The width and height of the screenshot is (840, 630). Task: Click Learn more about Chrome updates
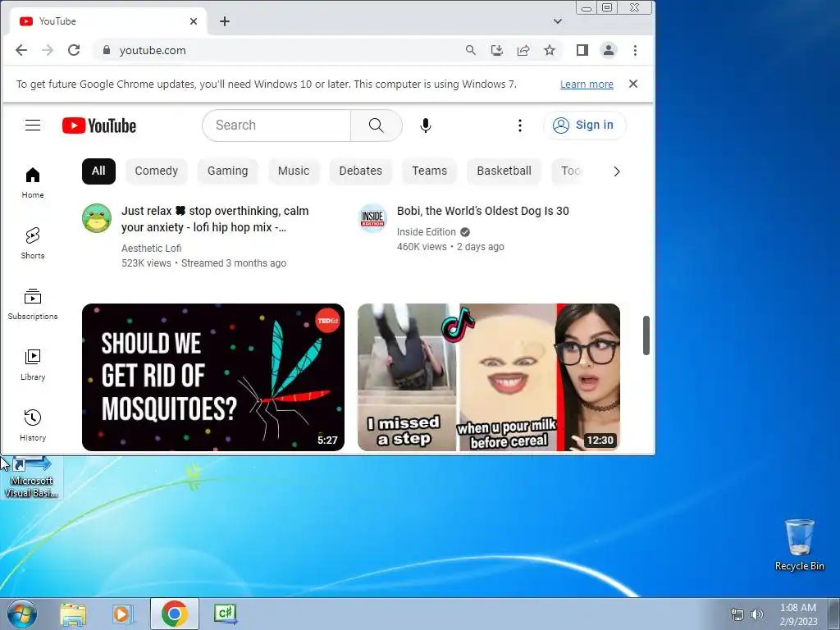coord(587,84)
